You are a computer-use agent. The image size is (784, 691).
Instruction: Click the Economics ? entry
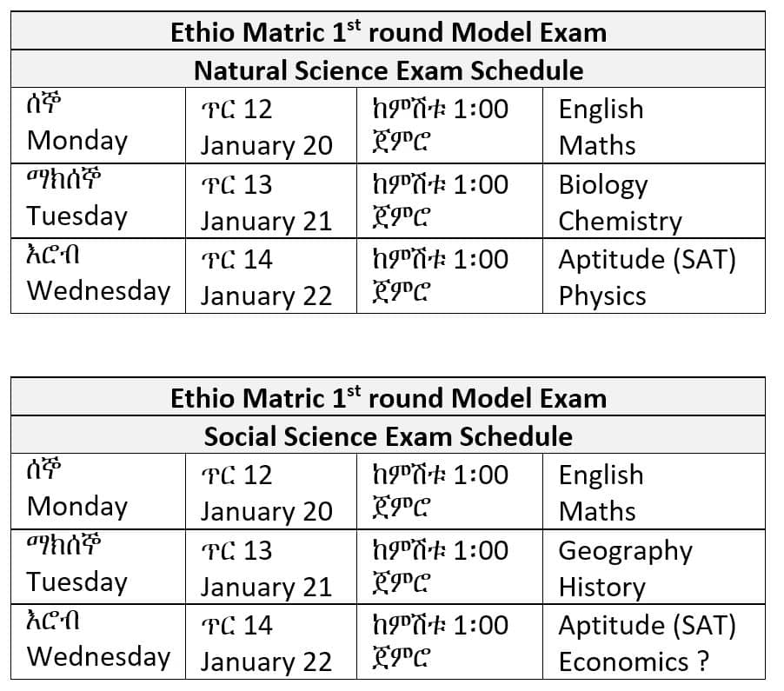(x=635, y=661)
